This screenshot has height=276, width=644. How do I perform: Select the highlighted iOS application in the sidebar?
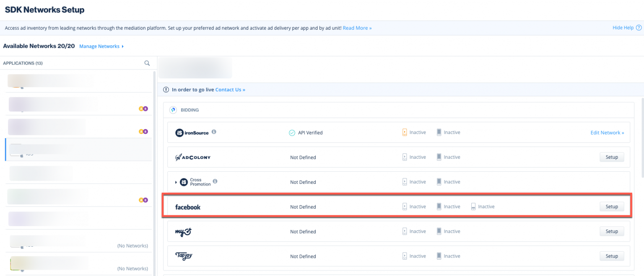click(75, 149)
